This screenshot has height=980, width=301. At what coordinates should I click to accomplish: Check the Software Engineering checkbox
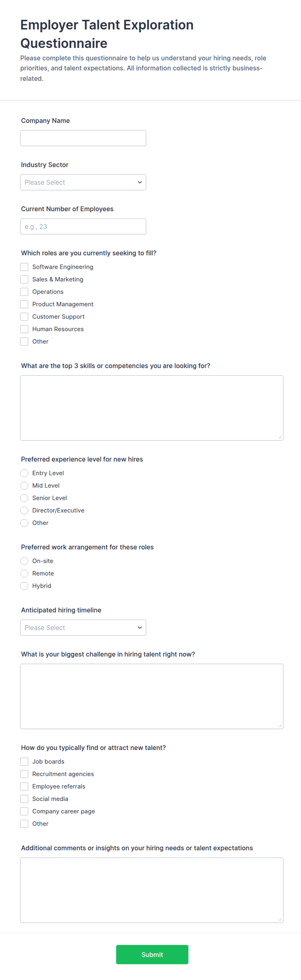(24, 267)
